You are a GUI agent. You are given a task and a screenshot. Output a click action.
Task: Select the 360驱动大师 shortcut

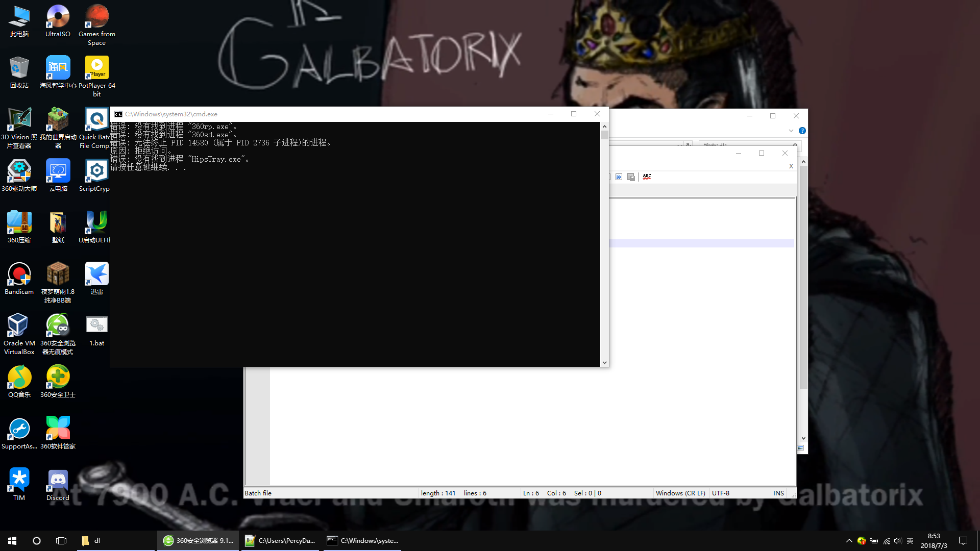click(19, 176)
